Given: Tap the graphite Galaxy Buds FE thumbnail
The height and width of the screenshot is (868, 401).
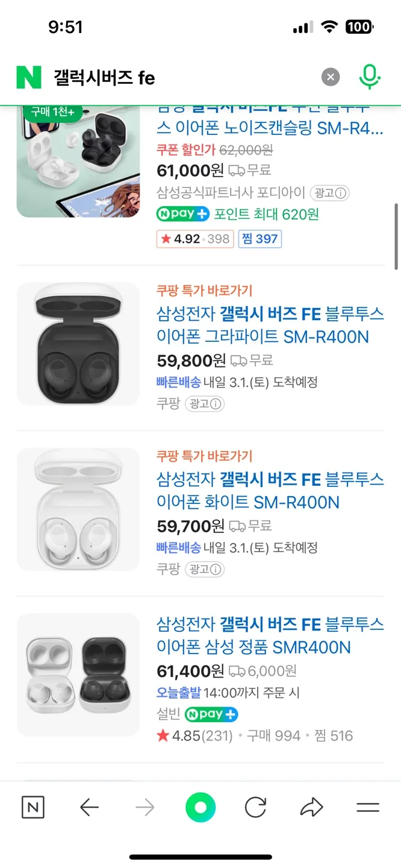Looking at the screenshot, I should 78,344.
